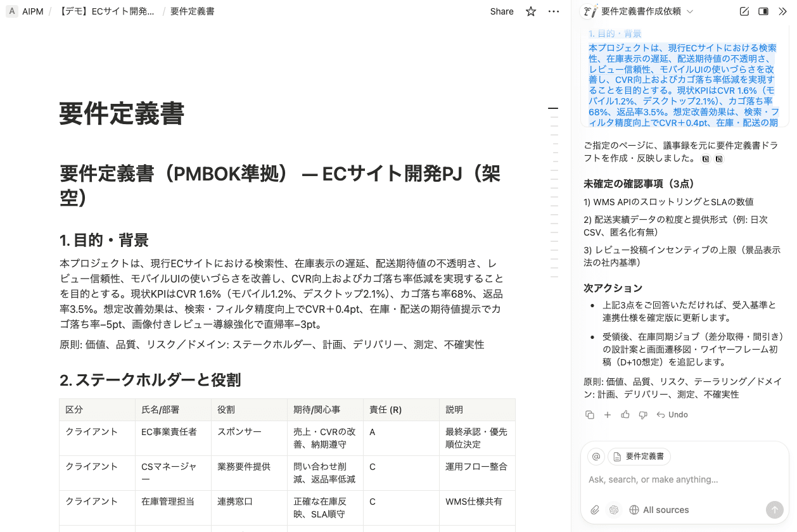Select the 在庫管理担当 table cell
The image size is (797, 532).
point(174,508)
